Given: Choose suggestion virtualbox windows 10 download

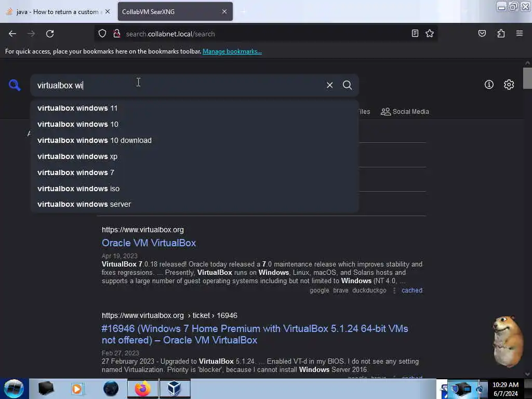Looking at the screenshot, I should (x=195, y=140).
